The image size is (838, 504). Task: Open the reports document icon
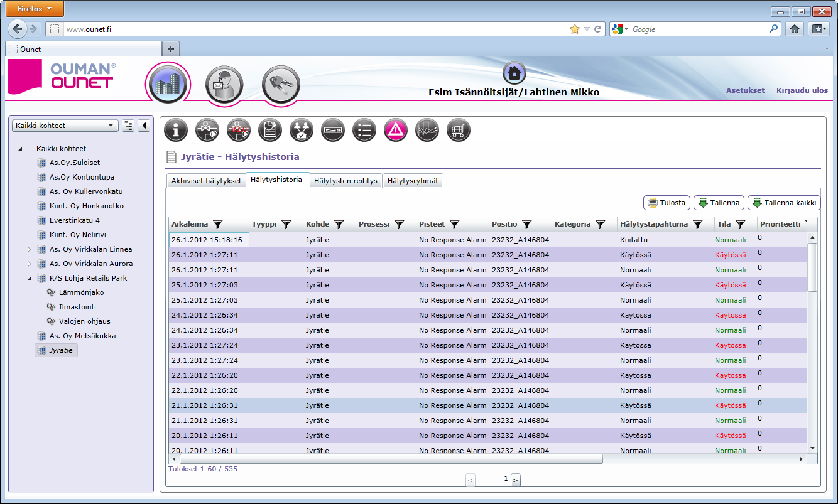(x=270, y=130)
